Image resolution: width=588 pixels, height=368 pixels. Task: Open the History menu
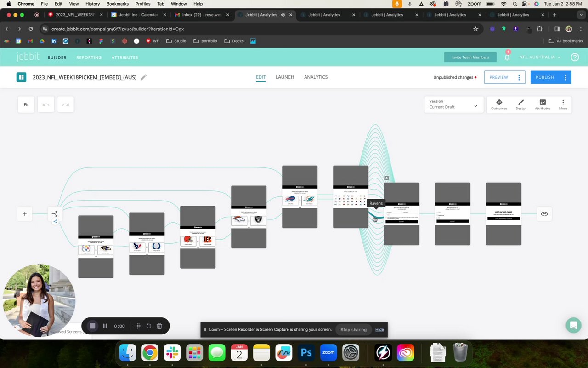(92, 4)
